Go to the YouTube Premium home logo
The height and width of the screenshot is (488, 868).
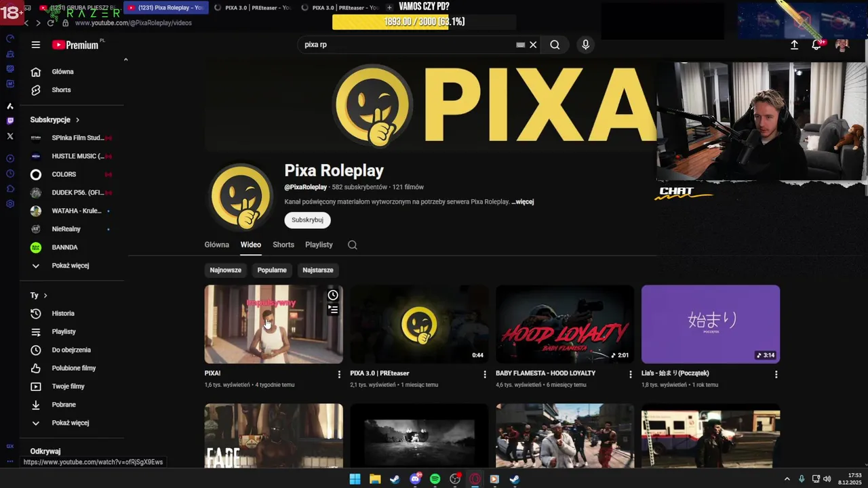[x=76, y=45]
